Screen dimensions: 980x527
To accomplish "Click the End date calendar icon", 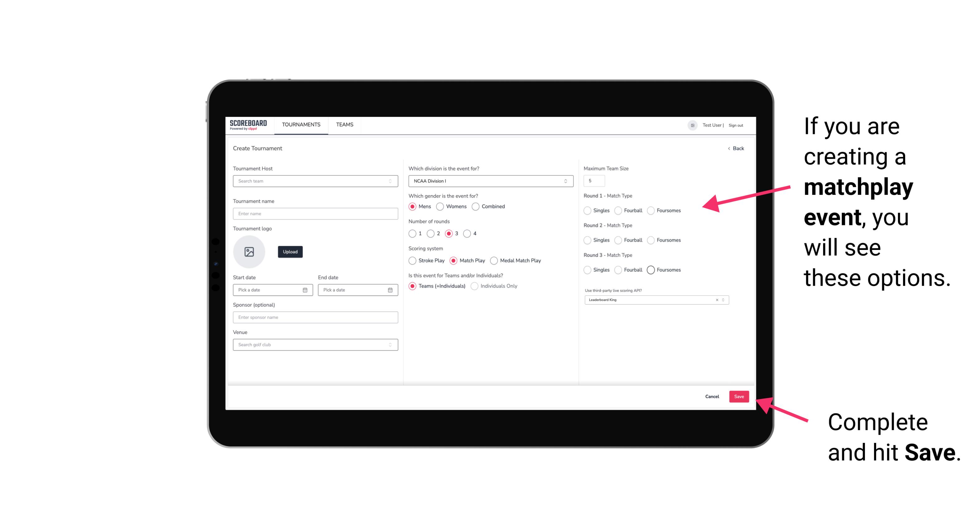I will click(x=389, y=290).
